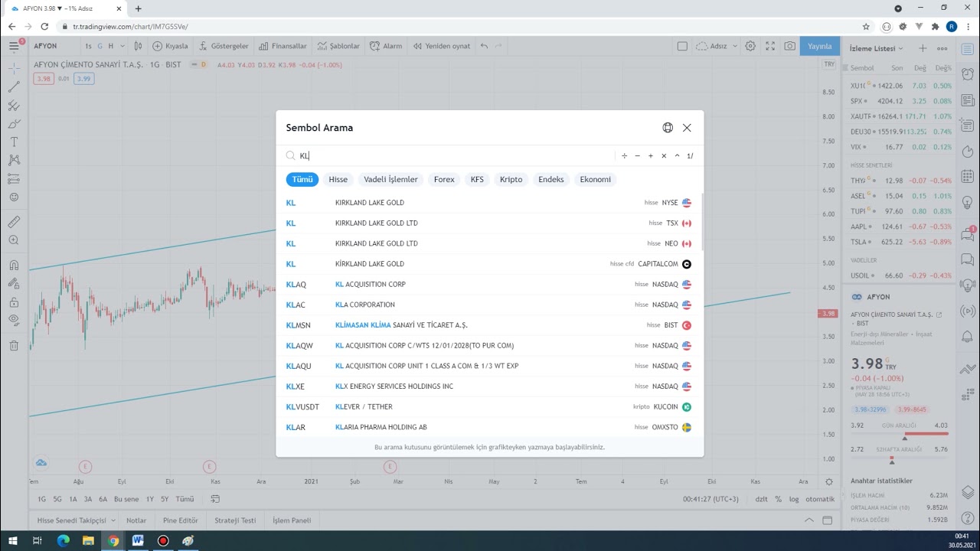
Task: Select 1A time range button
Action: pos(73,499)
